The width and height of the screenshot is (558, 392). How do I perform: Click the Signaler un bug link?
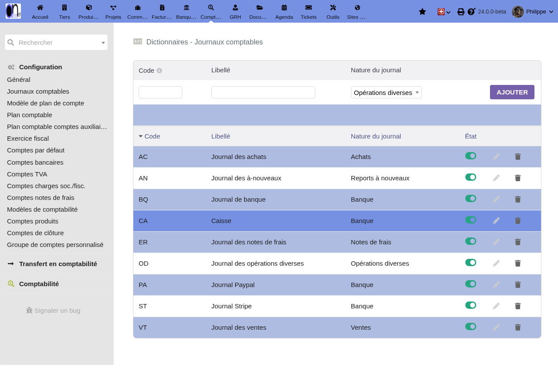tap(53, 311)
